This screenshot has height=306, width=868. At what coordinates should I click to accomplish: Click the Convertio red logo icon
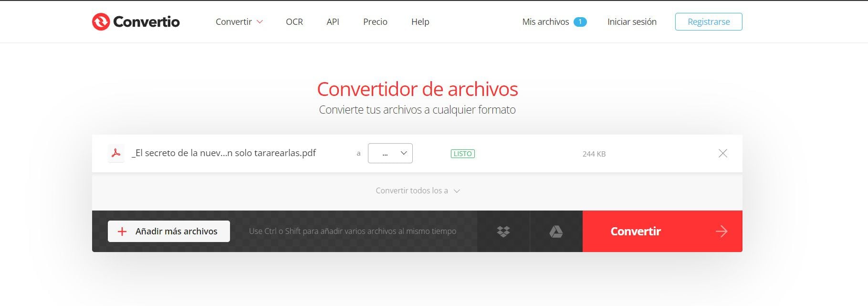(101, 22)
